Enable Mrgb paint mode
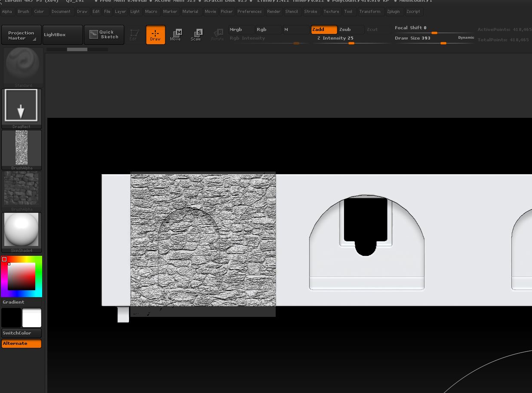532x393 pixels. [240, 30]
